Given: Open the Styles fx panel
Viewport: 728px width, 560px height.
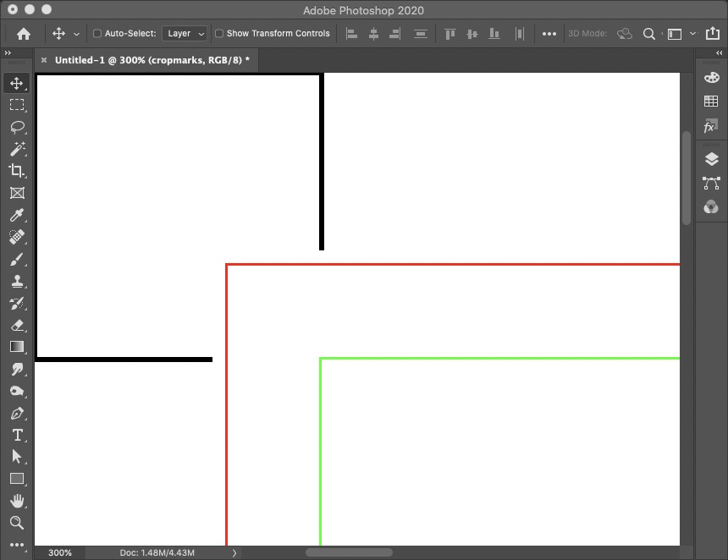Looking at the screenshot, I should [x=711, y=126].
